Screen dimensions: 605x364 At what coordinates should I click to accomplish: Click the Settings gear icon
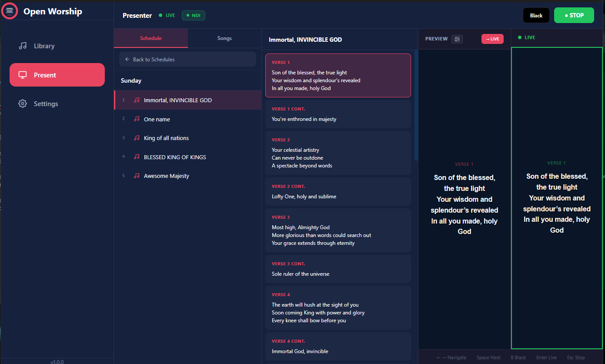(23, 104)
